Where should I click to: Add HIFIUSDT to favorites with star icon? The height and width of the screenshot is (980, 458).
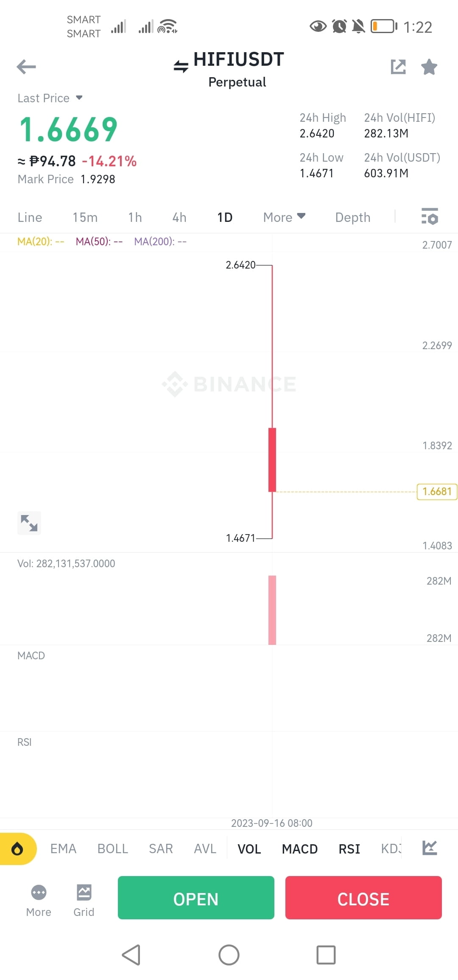(x=429, y=67)
